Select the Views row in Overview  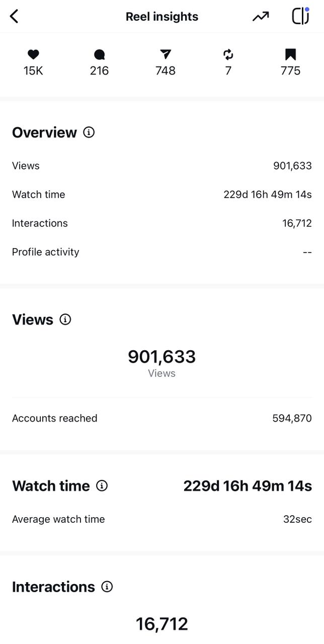[x=162, y=166]
